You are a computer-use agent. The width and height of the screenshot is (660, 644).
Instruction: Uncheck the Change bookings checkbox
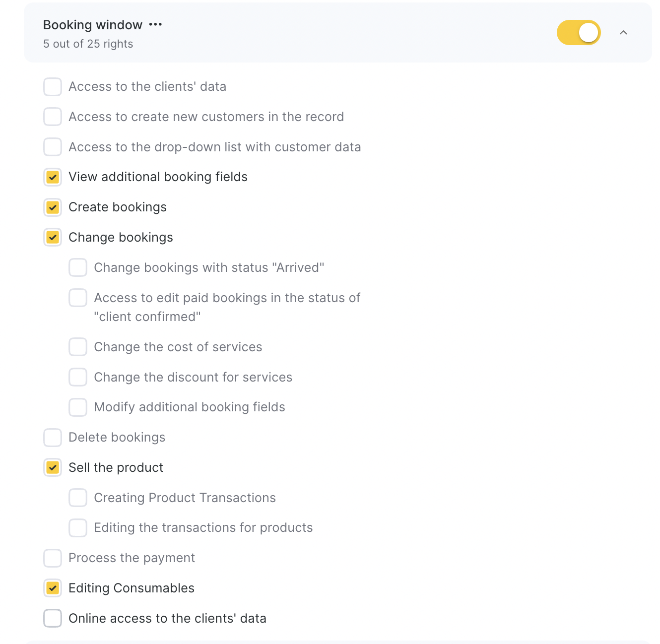click(x=53, y=238)
